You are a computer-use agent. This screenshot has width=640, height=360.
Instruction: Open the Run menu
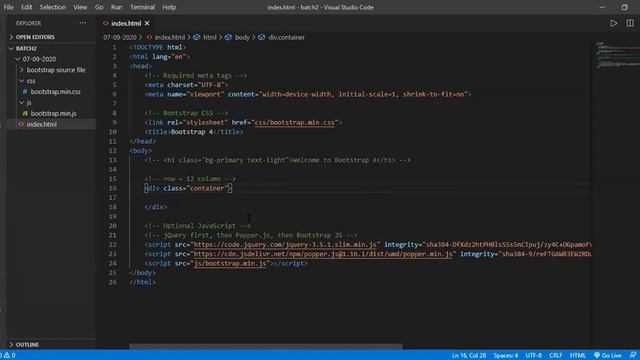click(116, 7)
